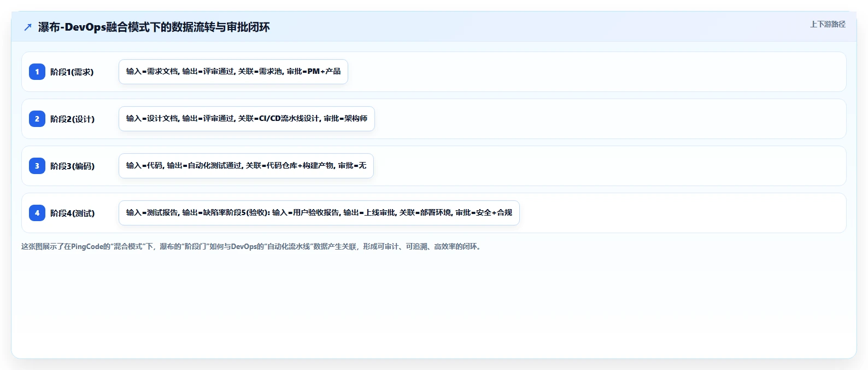
Task: Select the title 瀑布-DevOps融合模式下的数据流转与审批闭环
Action: click(154, 27)
